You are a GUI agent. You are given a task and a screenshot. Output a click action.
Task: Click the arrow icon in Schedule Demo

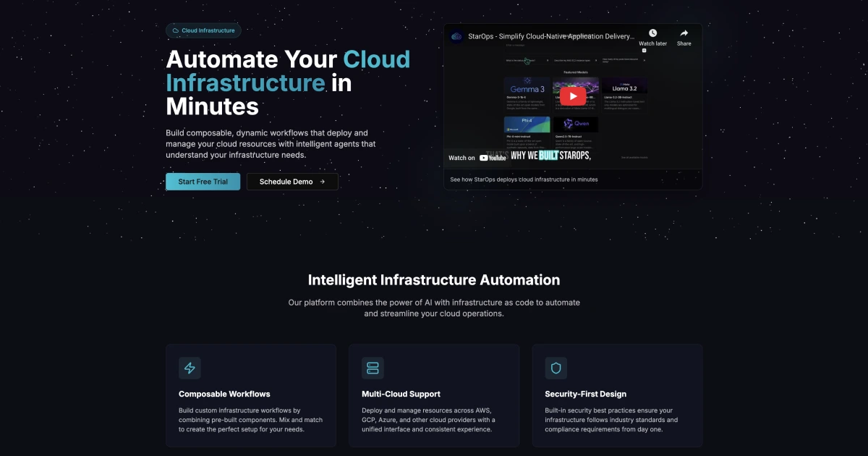[x=322, y=182]
